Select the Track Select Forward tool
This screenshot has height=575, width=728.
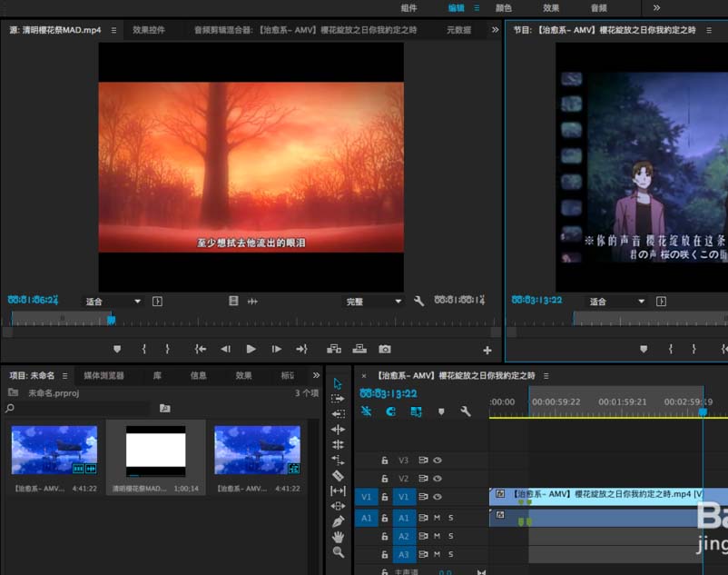pos(338,399)
